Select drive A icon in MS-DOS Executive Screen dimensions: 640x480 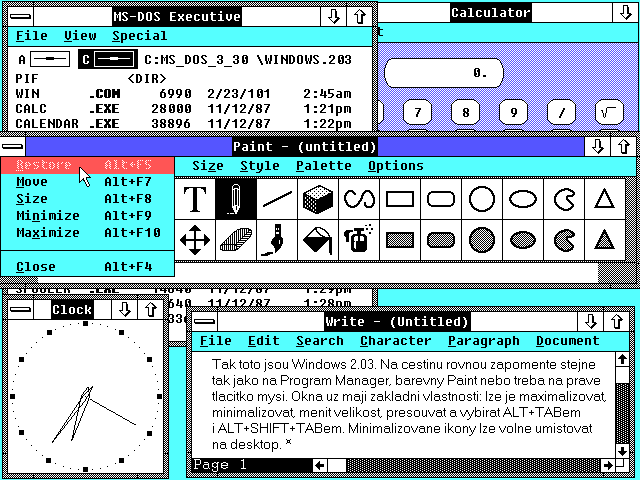point(44,60)
